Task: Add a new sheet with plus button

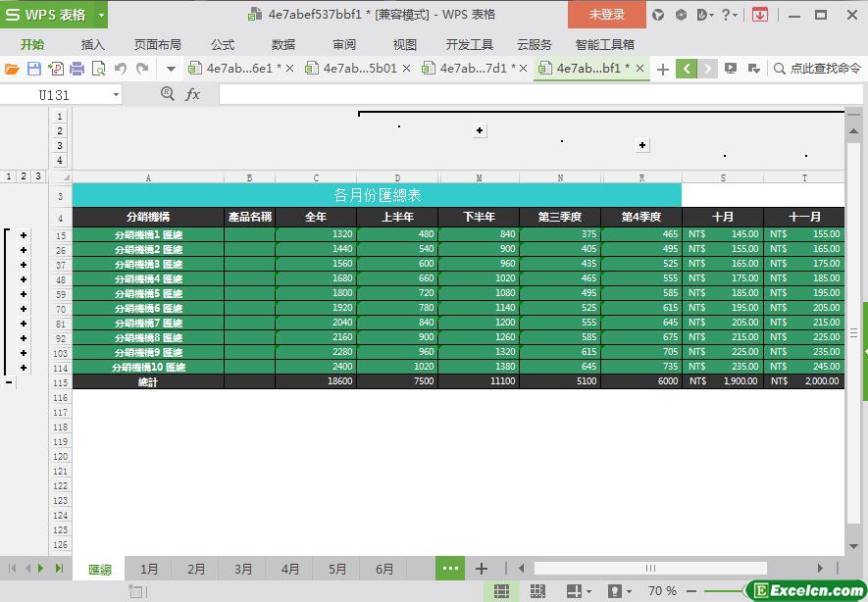Action: [x=482, y=569]
